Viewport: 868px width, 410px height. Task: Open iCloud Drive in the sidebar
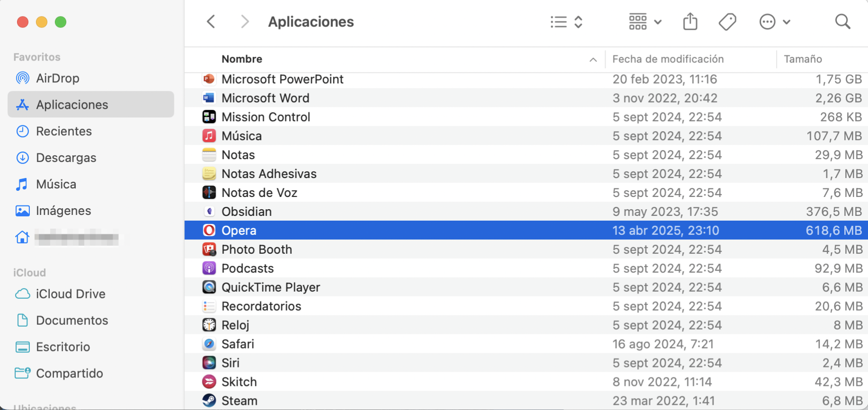91,294
